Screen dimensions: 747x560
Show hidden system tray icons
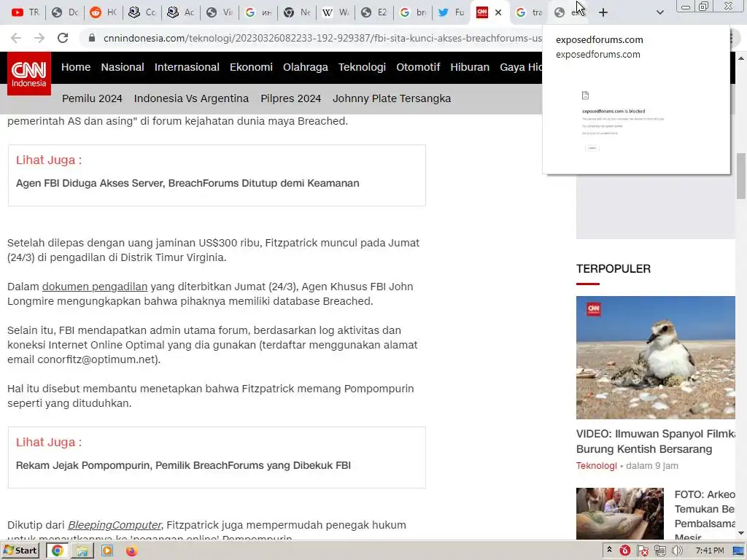tap(609, 551)
